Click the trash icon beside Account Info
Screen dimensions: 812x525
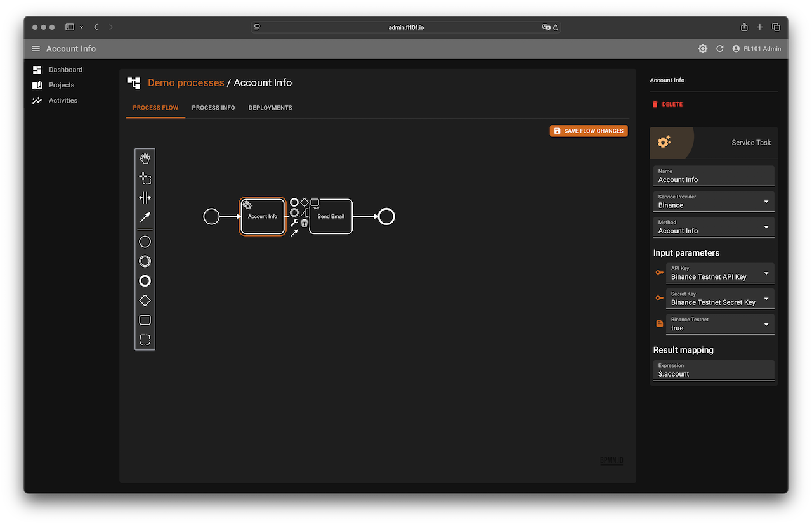pyautogui.click(x=304, y=223)
